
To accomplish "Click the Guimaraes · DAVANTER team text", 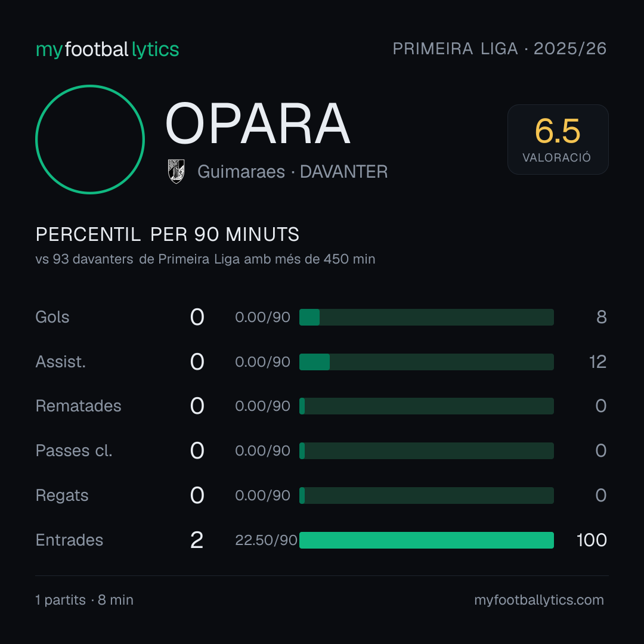I will coord(292,172).
